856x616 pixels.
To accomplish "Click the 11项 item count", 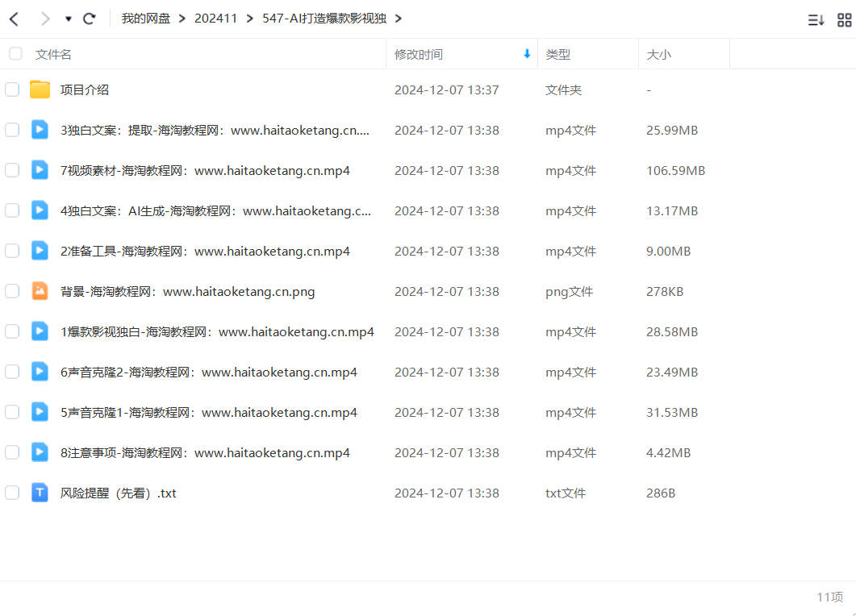I will (830, 597).
